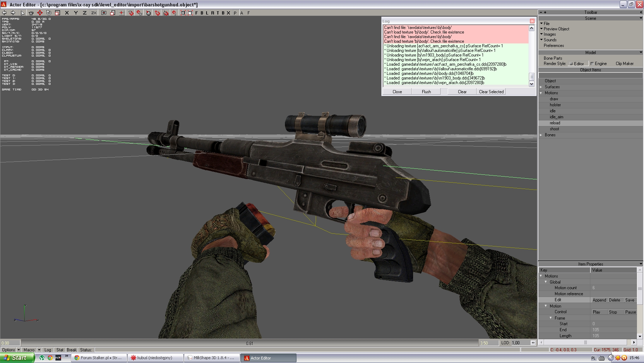
Task: Select Engine render style
Action: pyautogui.click(x=599, y=64)
